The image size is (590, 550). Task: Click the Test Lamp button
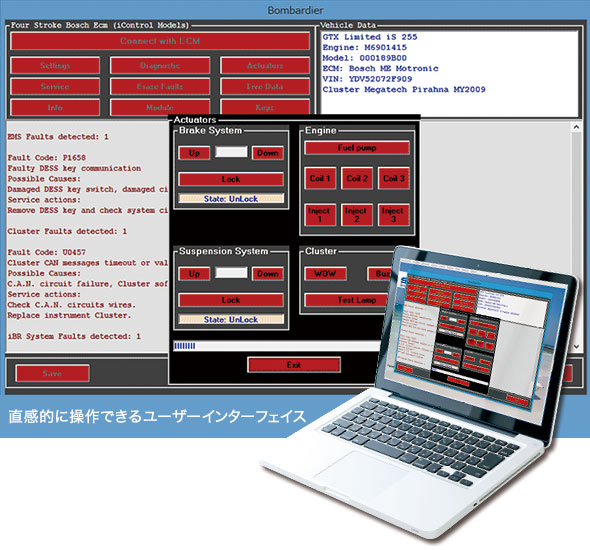pos(346,300)
